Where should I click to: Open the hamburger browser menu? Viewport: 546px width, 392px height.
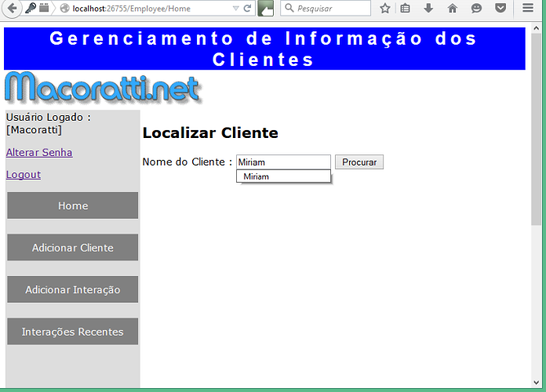pos(528,8)
